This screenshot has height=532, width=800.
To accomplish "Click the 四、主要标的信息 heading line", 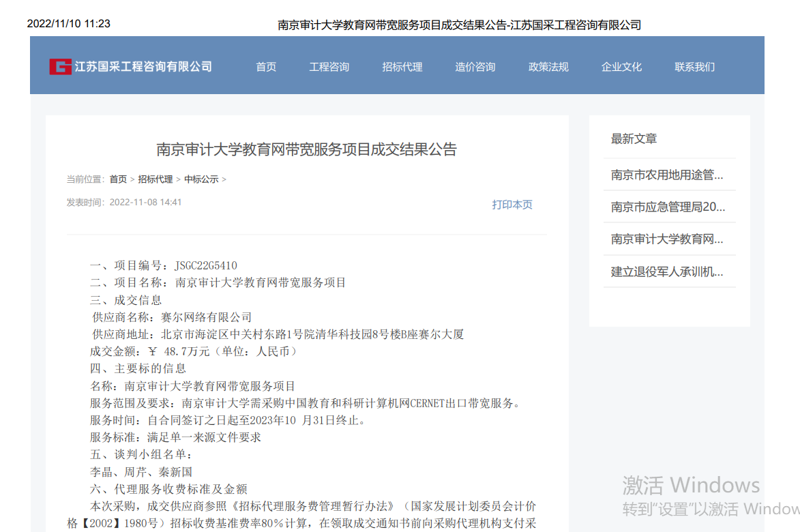I will (x=138, y=369).
